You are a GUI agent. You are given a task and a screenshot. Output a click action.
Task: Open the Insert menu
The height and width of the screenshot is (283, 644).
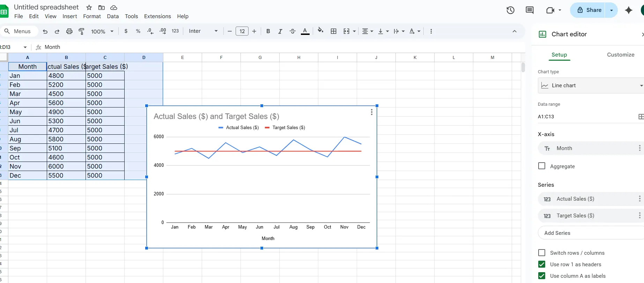[x=69, y=16]
